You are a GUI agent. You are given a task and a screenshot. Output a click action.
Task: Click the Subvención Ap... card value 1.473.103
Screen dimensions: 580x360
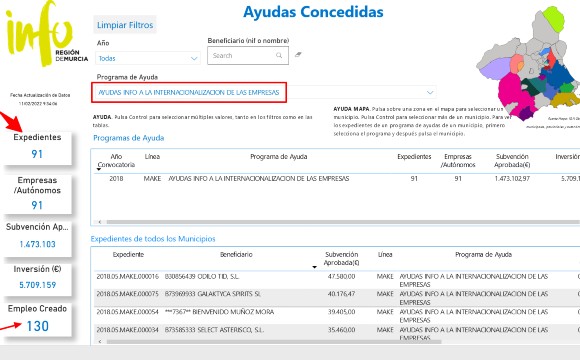point(37,244)
